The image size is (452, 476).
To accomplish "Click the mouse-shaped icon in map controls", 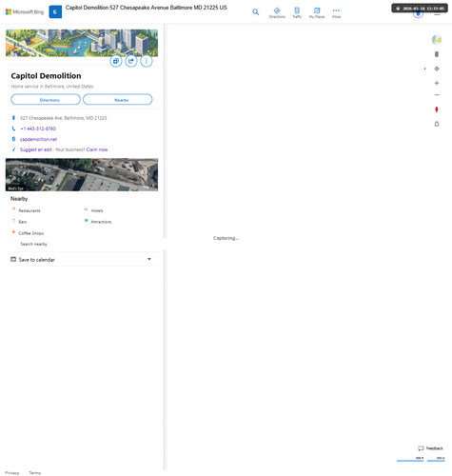I will click(437, 54).
